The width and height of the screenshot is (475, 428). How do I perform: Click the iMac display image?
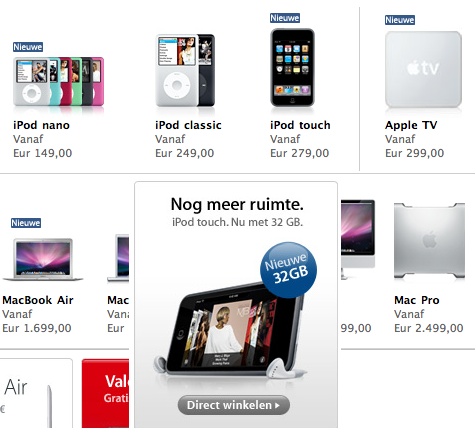[x=358, y=239]
